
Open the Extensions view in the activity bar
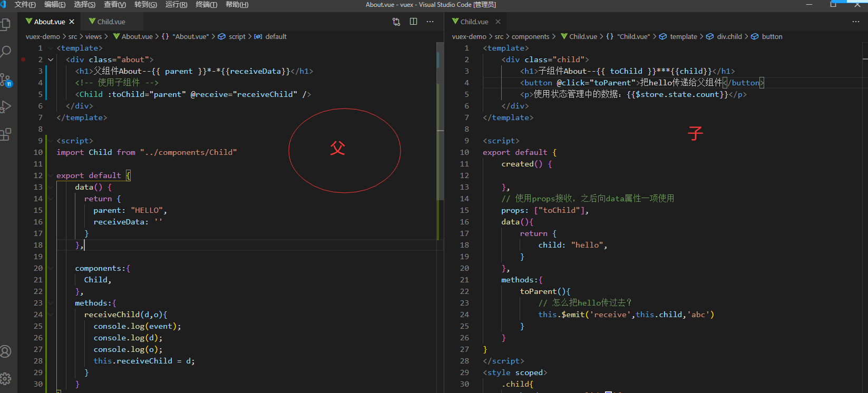6,134
